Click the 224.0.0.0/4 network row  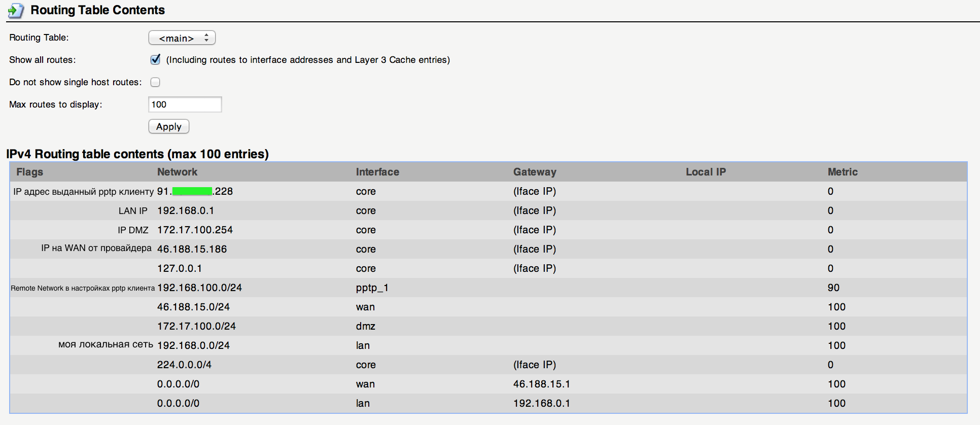(x=184, y=365)
